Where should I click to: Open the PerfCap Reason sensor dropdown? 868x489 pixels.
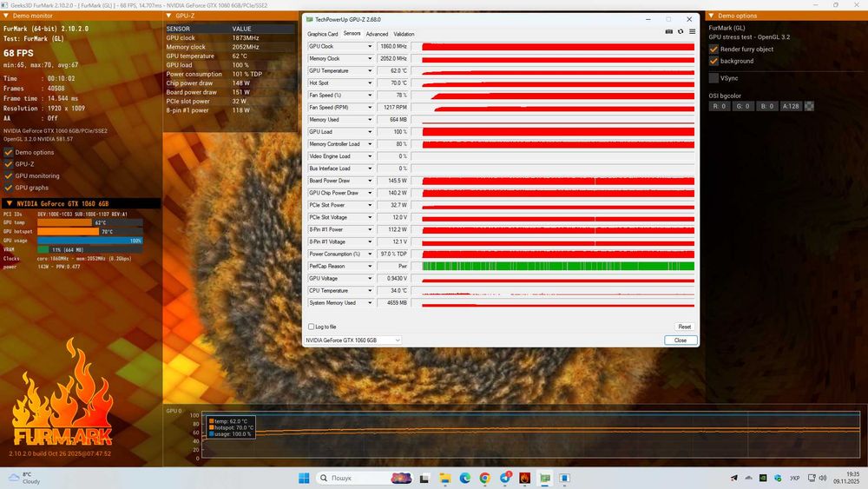point(370,267)
